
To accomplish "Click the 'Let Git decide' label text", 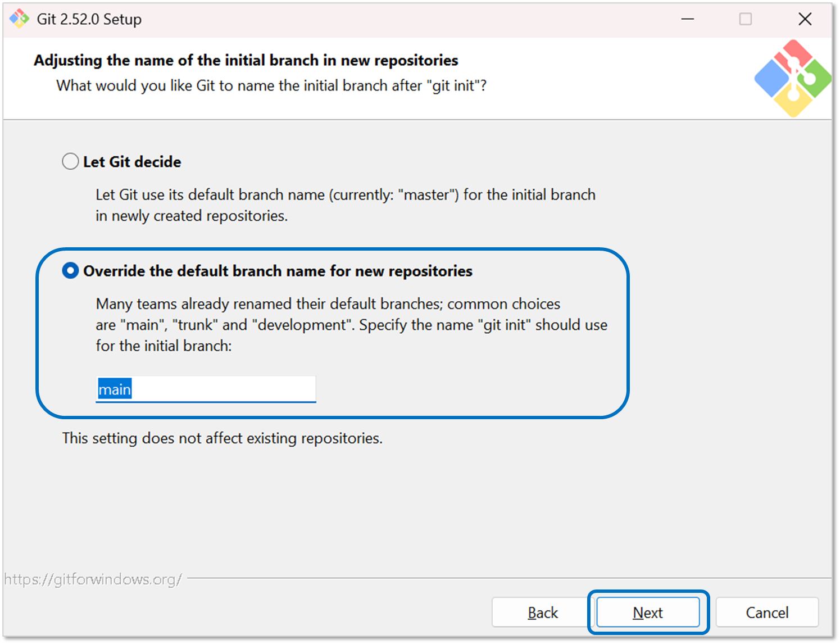I will pos(131,161).
